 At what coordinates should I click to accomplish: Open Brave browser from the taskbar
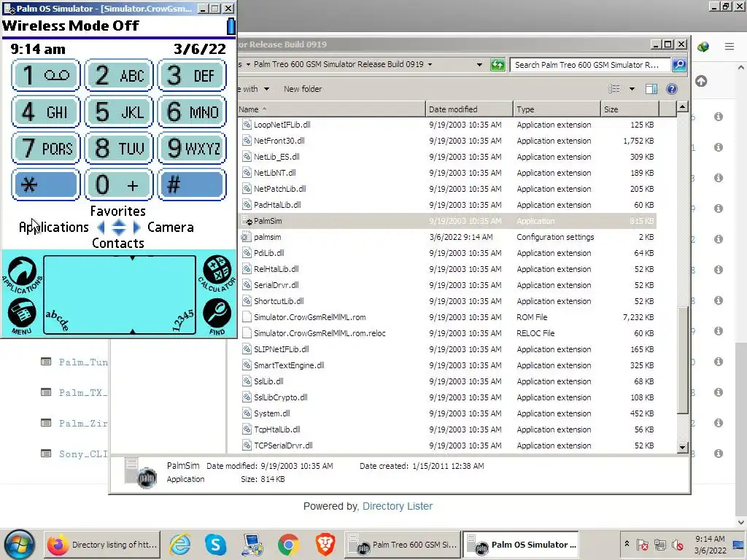(325, 544)
